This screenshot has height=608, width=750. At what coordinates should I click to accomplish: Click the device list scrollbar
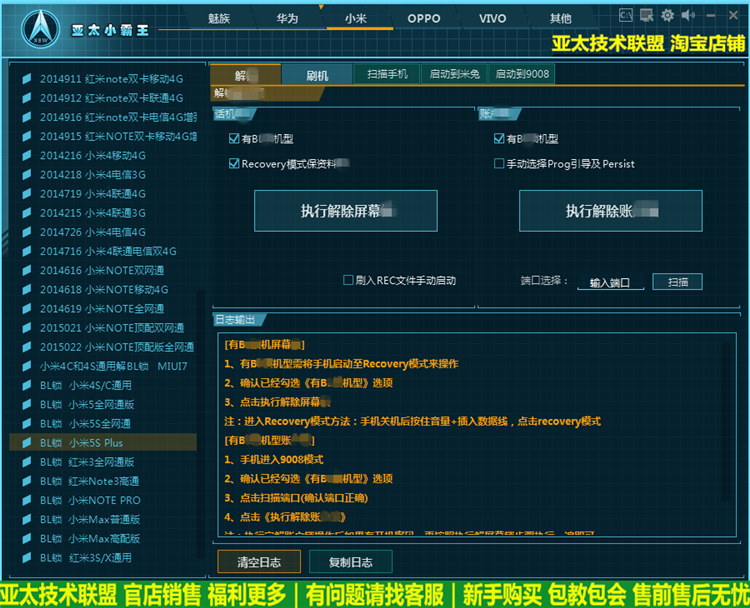tap(200, 423)
